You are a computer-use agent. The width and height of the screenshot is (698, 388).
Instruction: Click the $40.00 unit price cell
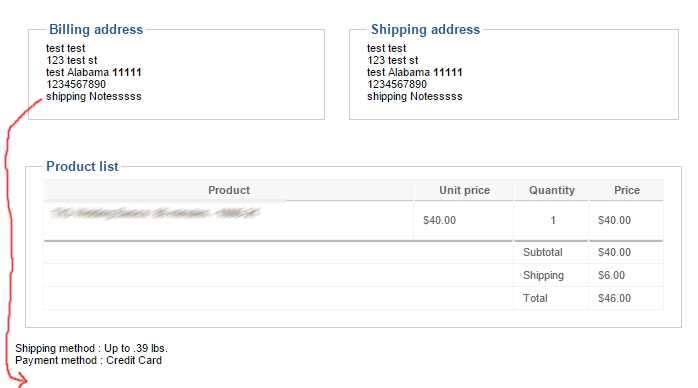[x=439, y=220]
